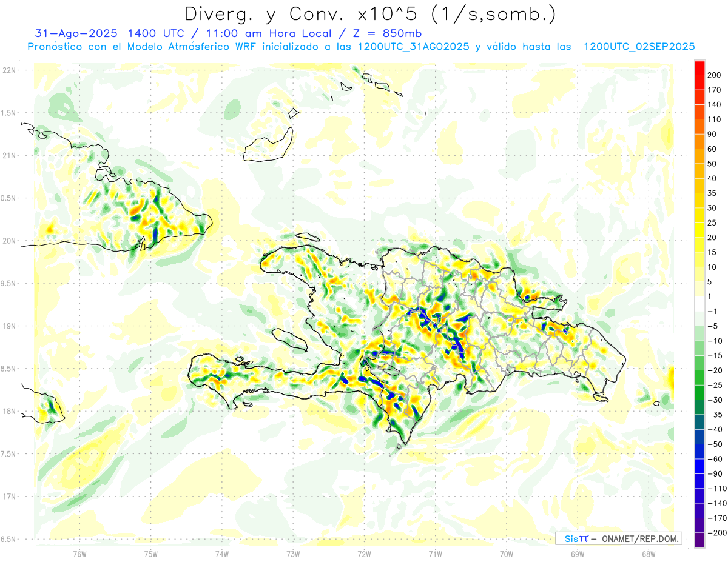Click the color bar value -200
This screenshot has height=562, width=728.
pos(717,533)
